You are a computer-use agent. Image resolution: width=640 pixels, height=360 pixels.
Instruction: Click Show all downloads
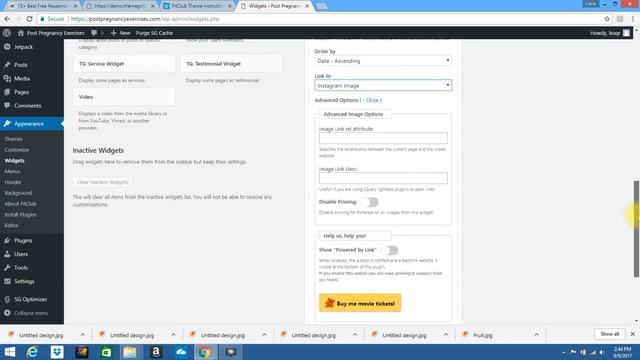tap(610, 334)
